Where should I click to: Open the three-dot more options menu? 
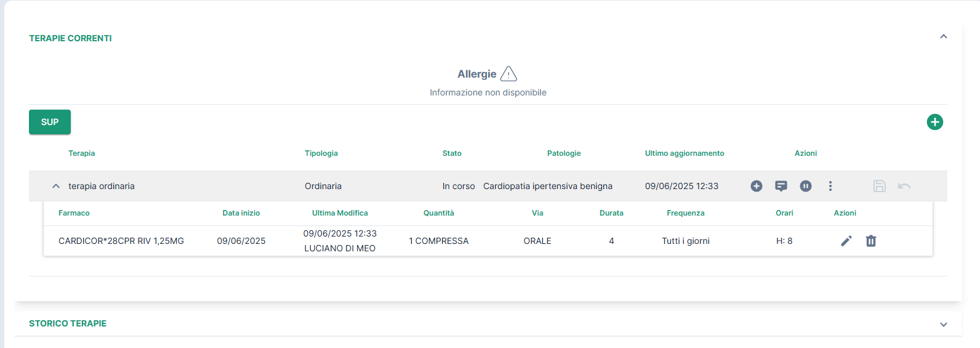tap(830, 186)
